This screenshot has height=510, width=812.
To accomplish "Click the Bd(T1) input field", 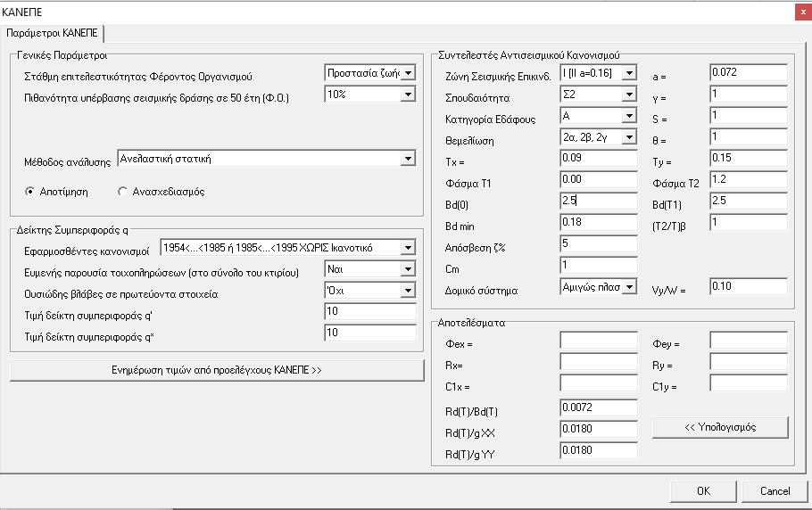I will tap(749, 201).
